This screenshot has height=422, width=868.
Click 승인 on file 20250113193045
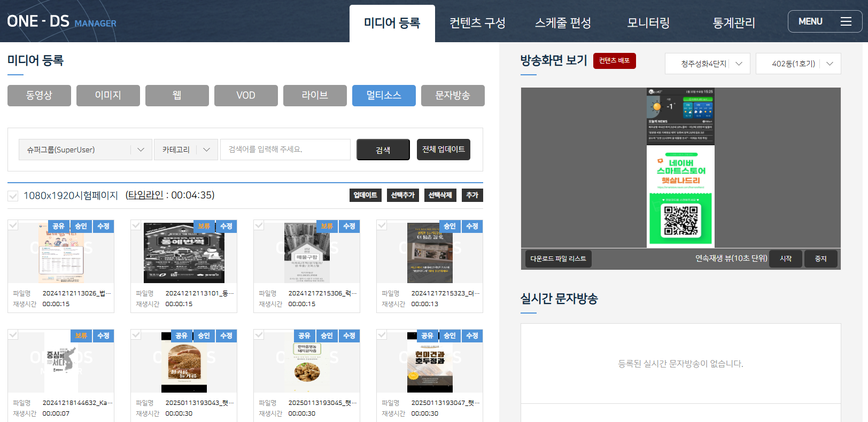[327, 335]
